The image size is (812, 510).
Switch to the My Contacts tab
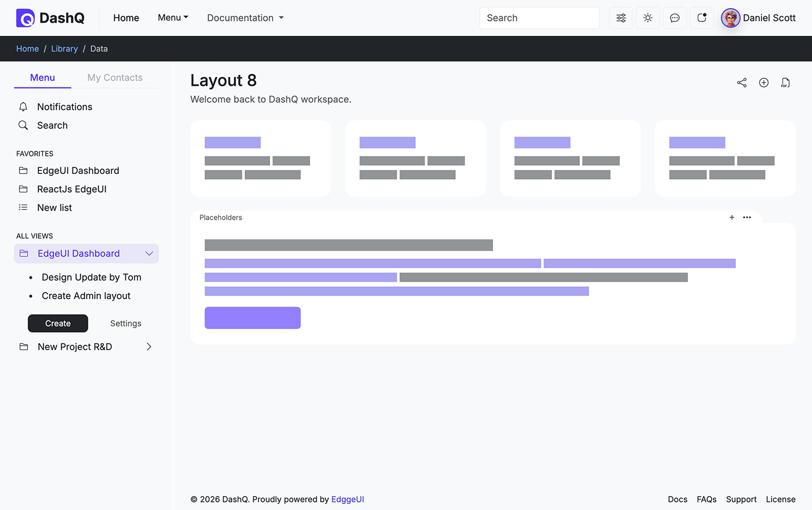(115, 77)
